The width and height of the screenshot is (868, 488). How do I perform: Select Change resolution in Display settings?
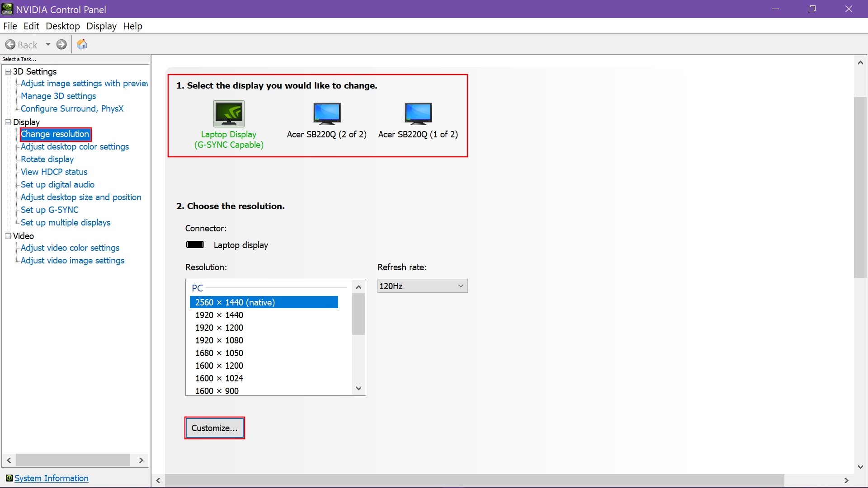click(x=54, y=133)
